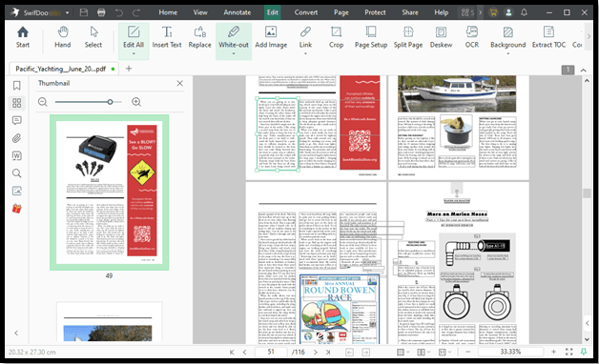
Task: Open the user account icon
Action: (508, 12)
